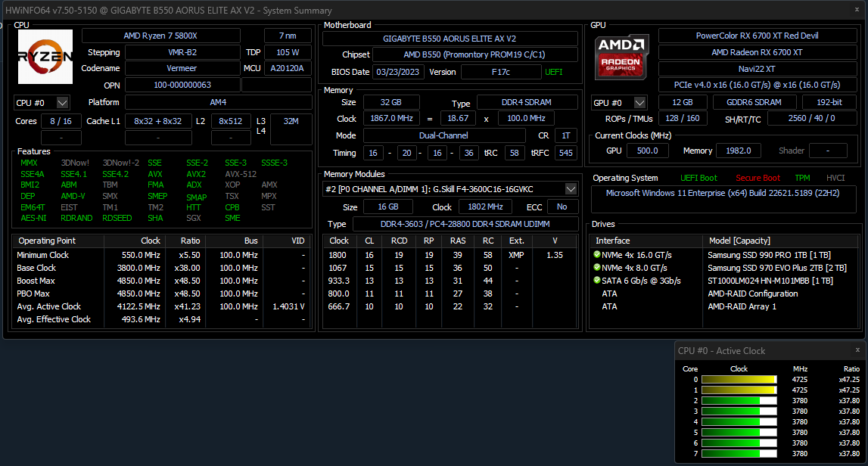Viewport: 868px width, 466px height.
Task: Select the Samsung SSD 990 PRO 1TB drive
Action: pyautogui.click(x=723, y=255)
